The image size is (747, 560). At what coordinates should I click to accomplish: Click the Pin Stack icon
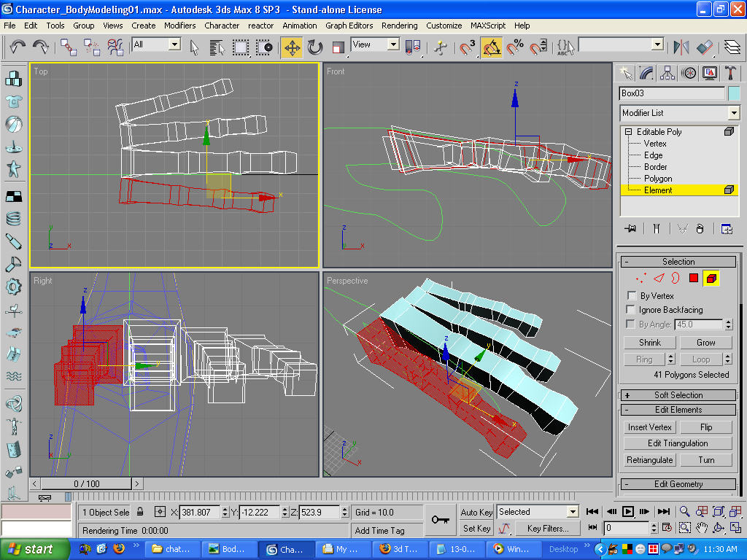click(630, 229)
